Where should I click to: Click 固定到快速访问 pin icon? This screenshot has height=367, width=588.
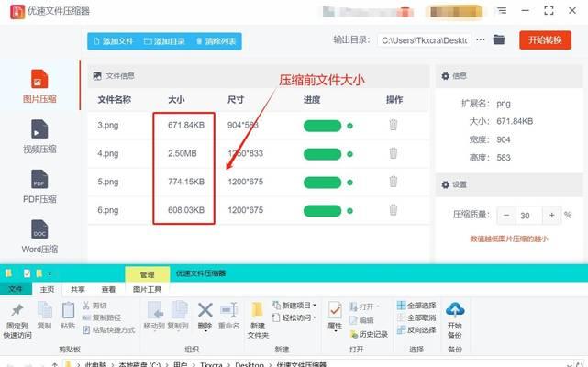(x=17, y=310)
